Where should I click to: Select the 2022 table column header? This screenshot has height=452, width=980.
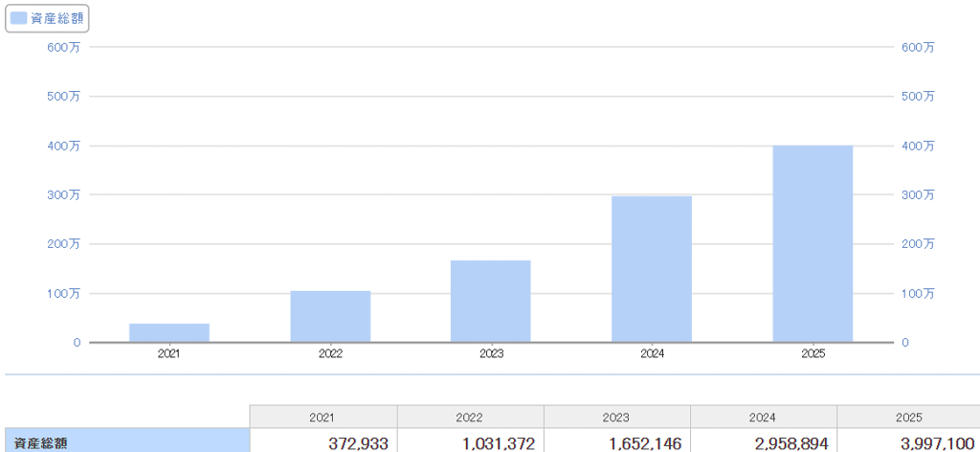click(470, 418)
